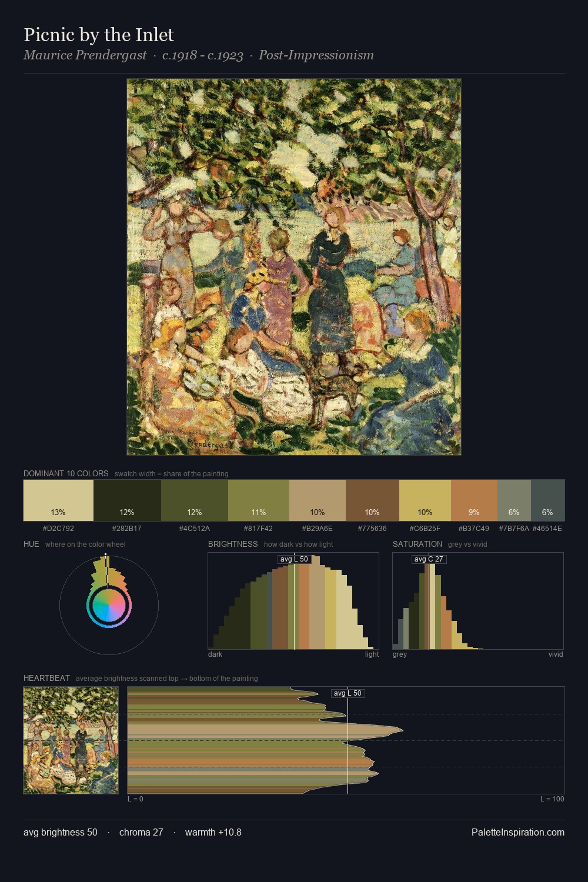Click the small heartbeat painting thumbnail
588x882 pixels.
click(71, 740)
